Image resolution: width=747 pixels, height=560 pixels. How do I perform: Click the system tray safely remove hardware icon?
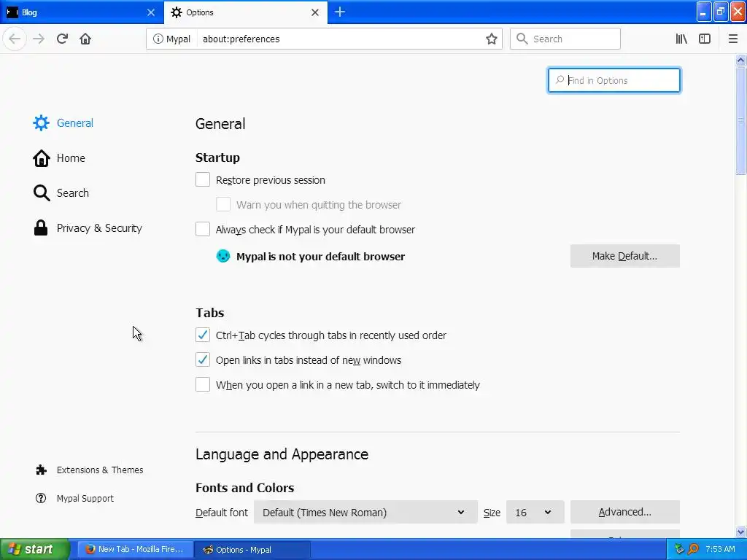[x=679, y=549]
